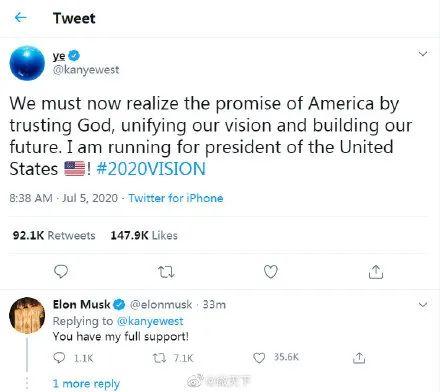View the 92.1K Retweets list
The width and height of the screenshot is (440, 392).
pos(54,235)
